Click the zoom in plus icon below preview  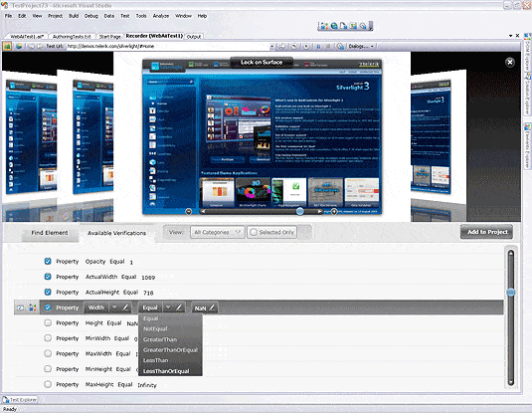334,212
